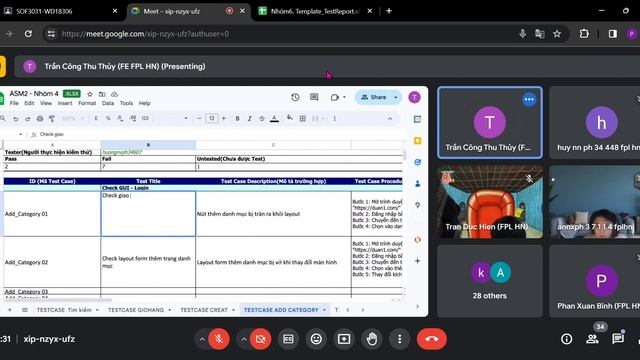Open TESTCASE Tìm kiếm sheet tab

coord(64,310)
